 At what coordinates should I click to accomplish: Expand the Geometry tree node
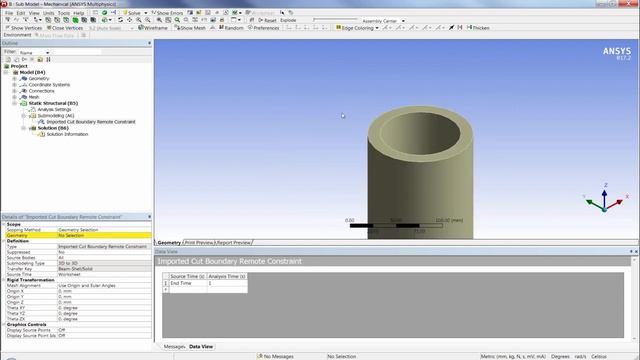coord(15,78)
